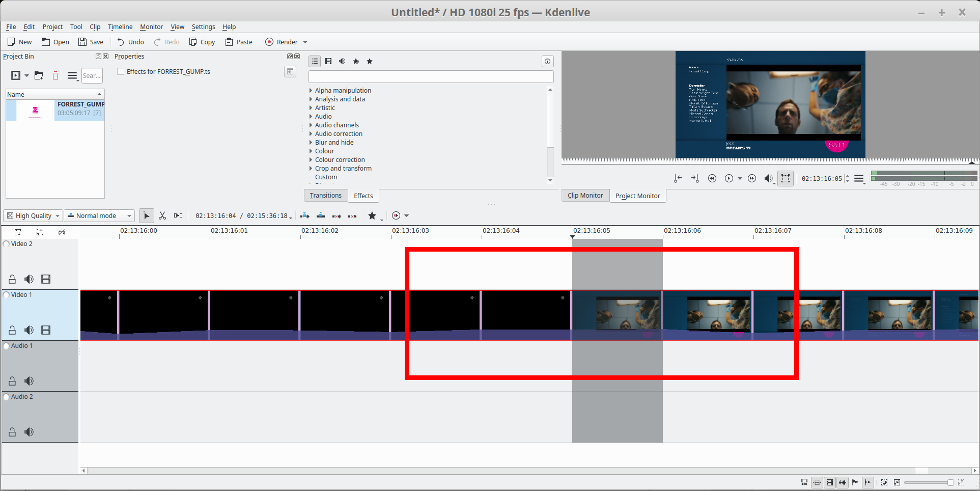This screenshot has width=980, height=491.
Task: Toggle show markers comments flag
Action: pos(855,482)
